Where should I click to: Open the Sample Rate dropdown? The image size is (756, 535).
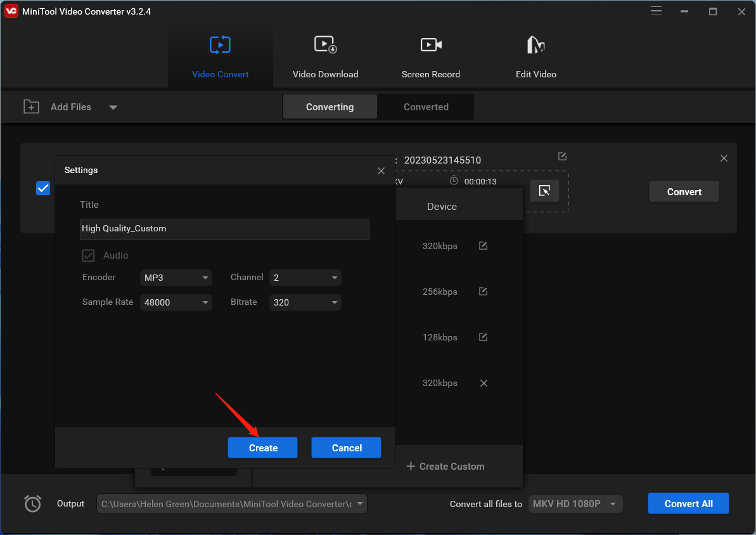(176, 302)
